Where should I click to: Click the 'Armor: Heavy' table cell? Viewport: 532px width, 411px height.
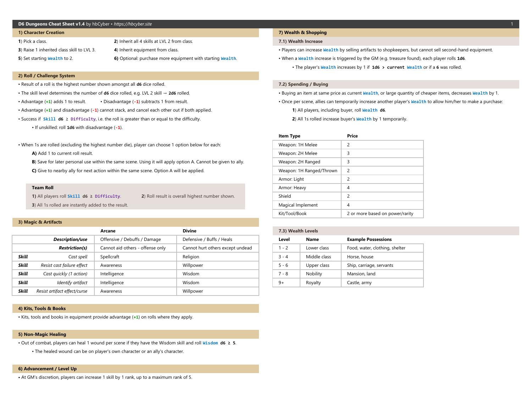307,188
